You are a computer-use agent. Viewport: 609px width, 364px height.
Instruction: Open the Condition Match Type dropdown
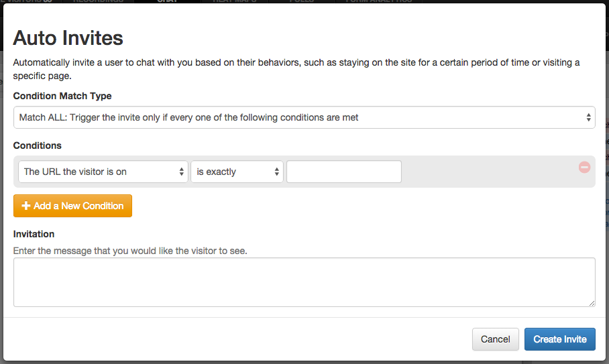pos(304,117)
